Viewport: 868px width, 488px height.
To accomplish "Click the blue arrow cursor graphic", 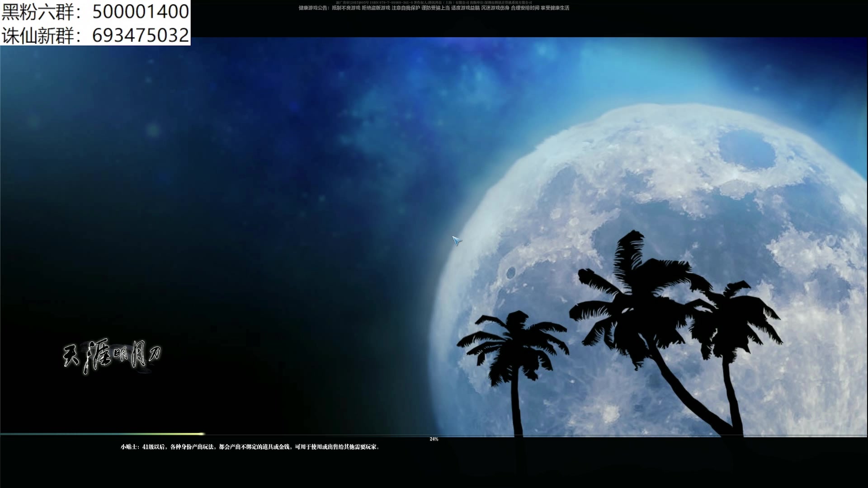I will 457,240.
